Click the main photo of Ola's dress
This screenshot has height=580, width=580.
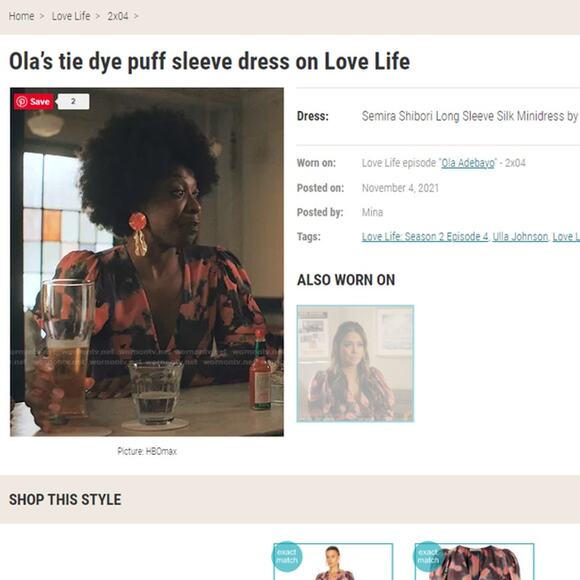coord(147,262)
